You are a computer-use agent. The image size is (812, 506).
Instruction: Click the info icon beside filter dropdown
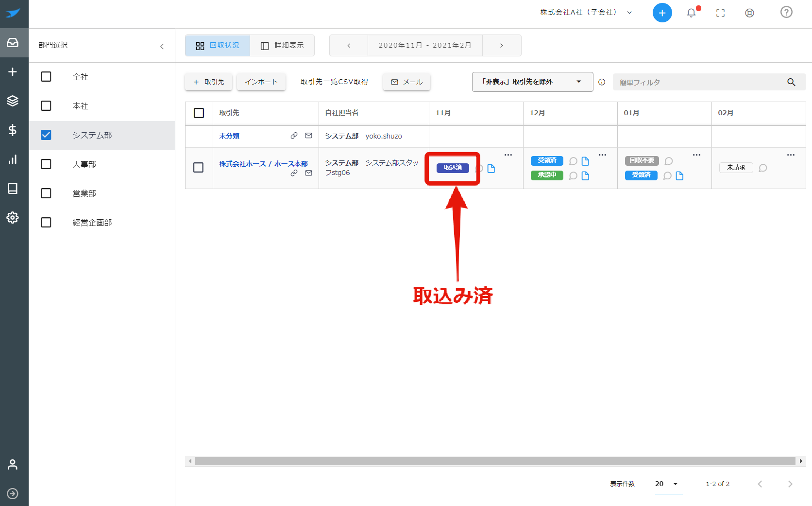pos(602,82)
